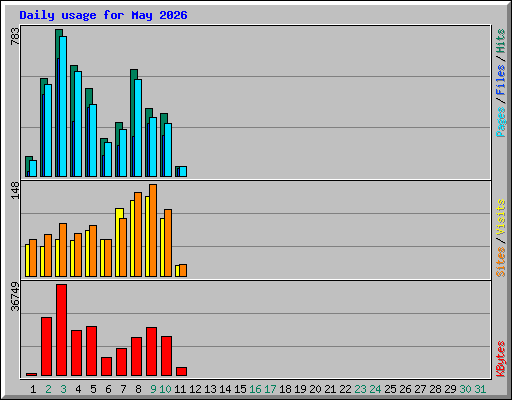Click the orange sites bar for day 11
The image size is (512, 400).
click(x=183, y=270)
